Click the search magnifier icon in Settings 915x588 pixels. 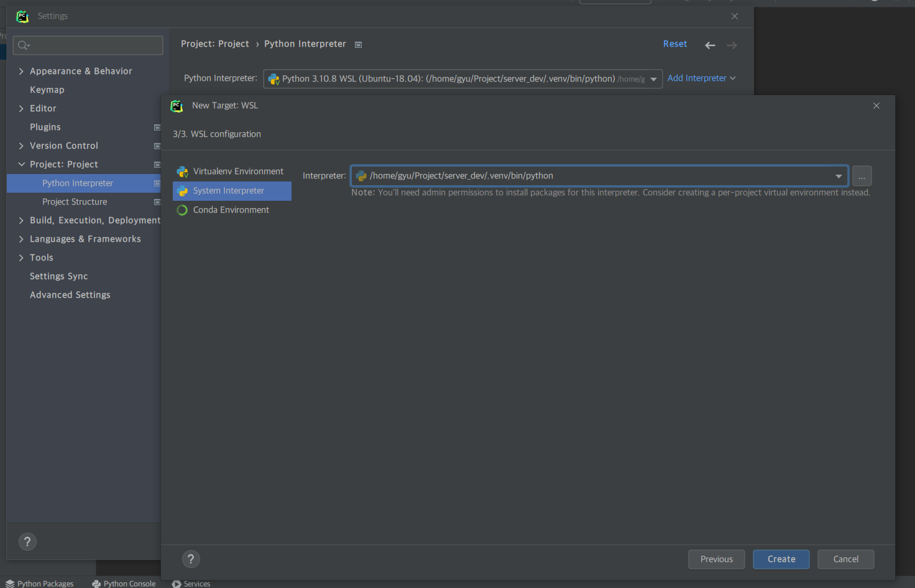click(x=24, y=45)
